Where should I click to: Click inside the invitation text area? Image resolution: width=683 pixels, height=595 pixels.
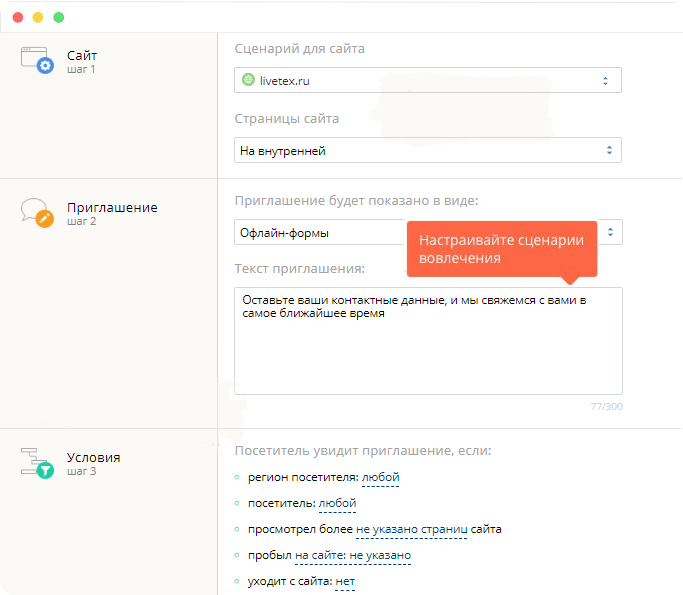(x=428, y=341)
